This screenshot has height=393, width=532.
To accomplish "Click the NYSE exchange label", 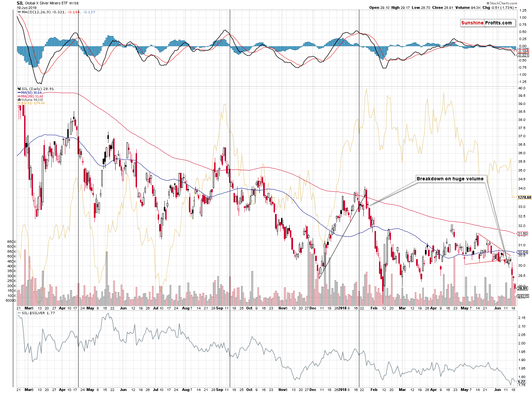I will point(74,3).
